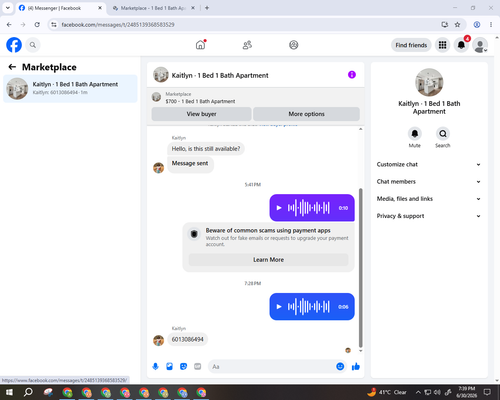Show hidden system tray icons

point(418,392)
